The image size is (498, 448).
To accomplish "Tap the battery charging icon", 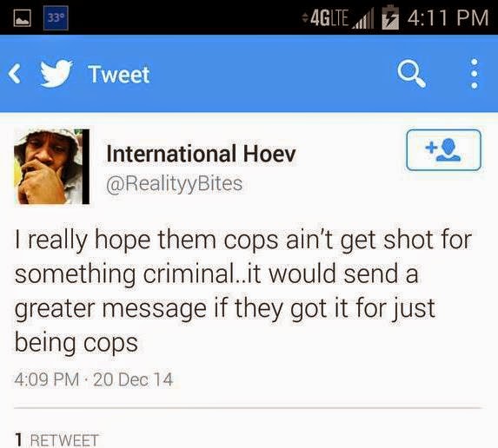I will 390,17.
